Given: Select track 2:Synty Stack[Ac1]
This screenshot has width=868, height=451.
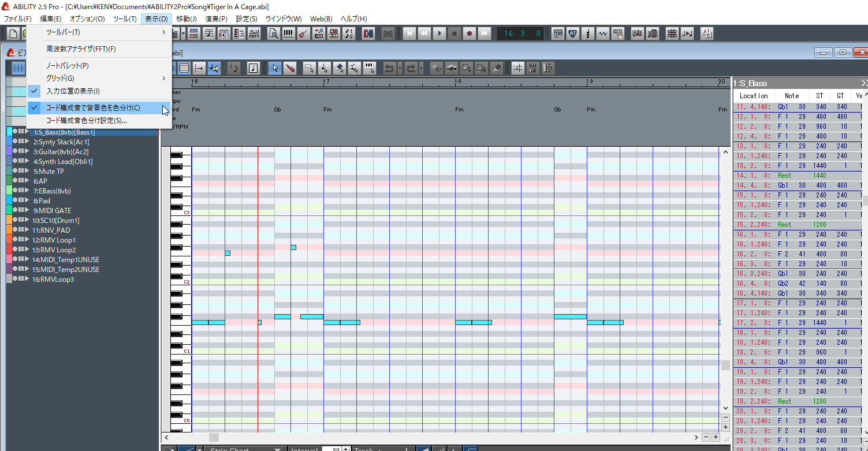Looking at the screenshot, I should 61,142.
